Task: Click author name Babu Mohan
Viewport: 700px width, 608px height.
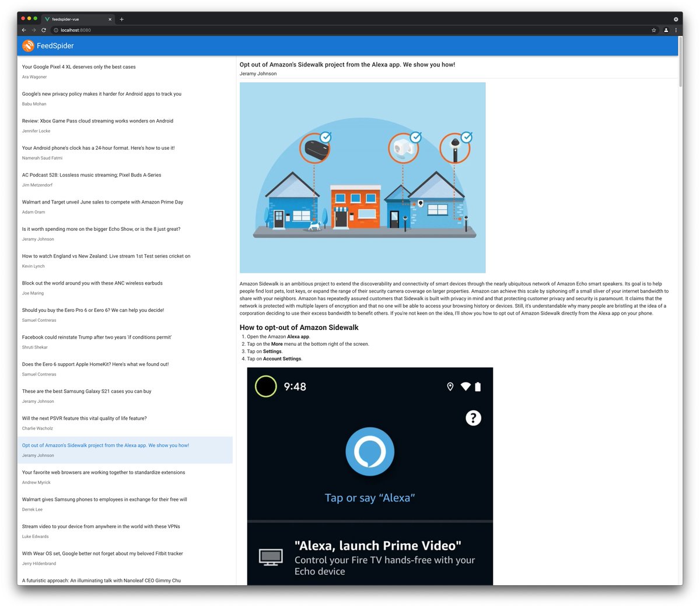Action: pos(34,104)
